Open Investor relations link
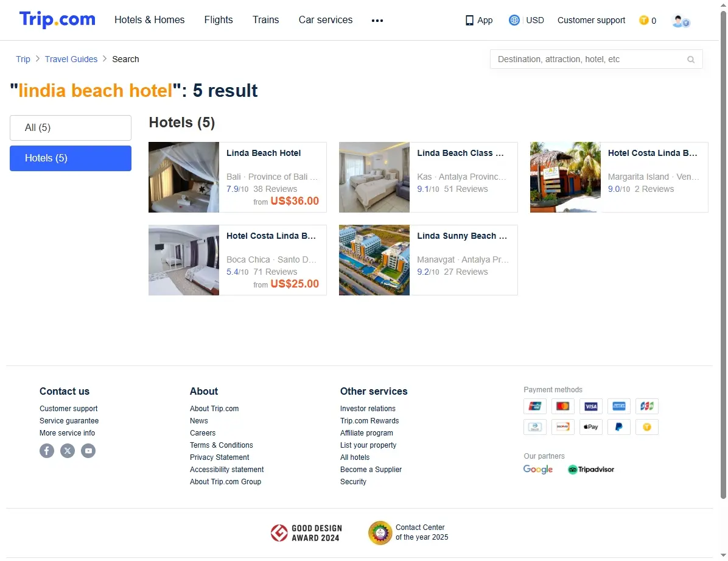 [368, 409]
